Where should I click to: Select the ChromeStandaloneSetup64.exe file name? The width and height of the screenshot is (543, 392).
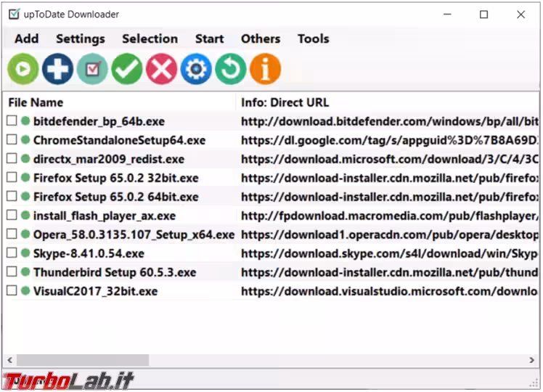tap(120, 140)
